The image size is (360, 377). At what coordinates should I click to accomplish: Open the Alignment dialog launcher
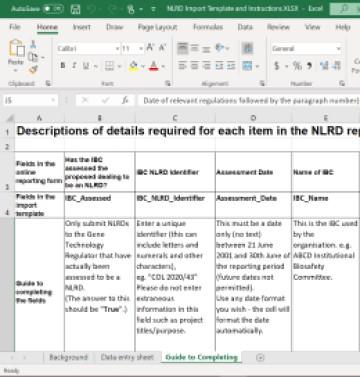click(262, 83)
